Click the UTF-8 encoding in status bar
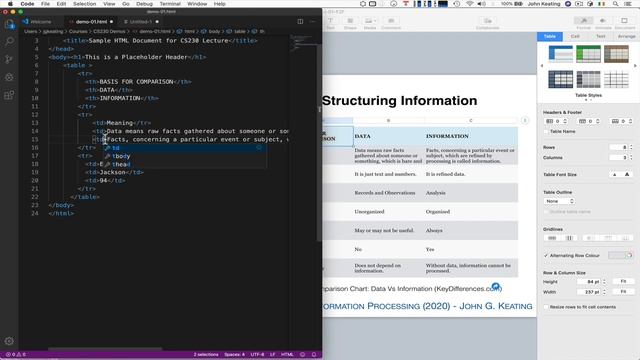The height and width of the screenshot is (360, 640). (x=257, y=354)
